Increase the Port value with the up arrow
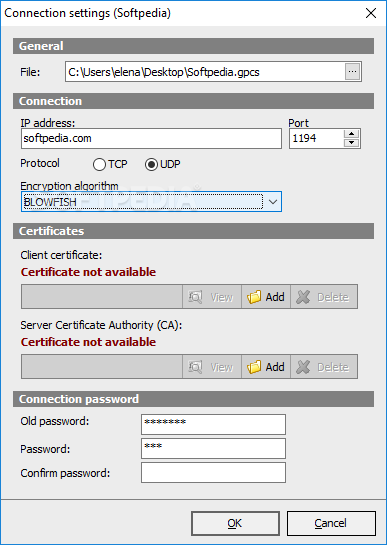 (x=352, y=134)
